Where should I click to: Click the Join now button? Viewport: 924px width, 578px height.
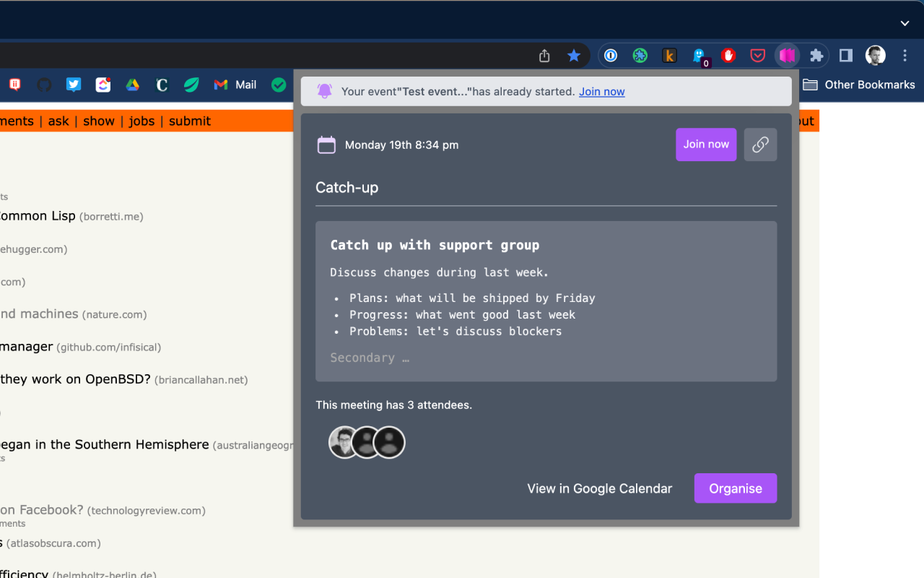point(706,144)
